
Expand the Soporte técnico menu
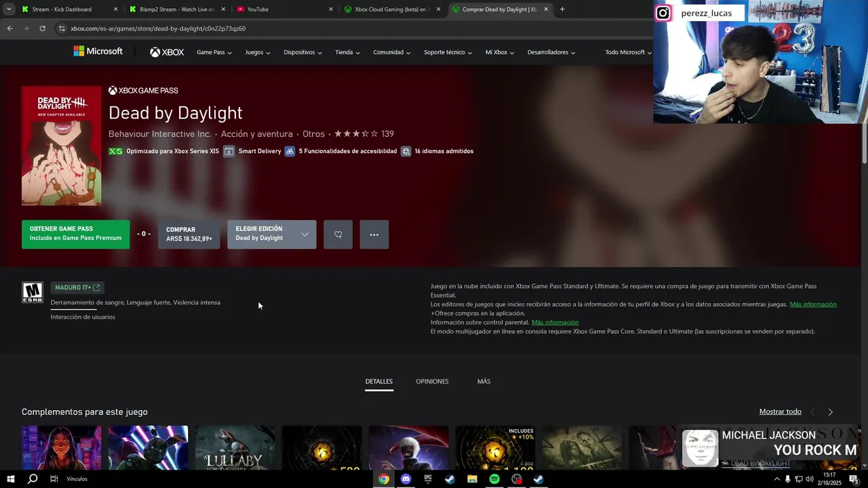pyautogui.click(x=448, y=52)
